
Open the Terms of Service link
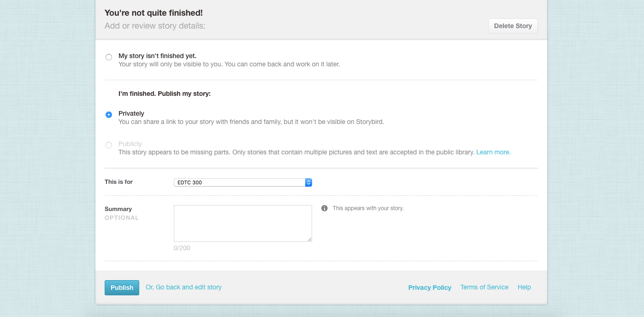click(x=484, y=287)
